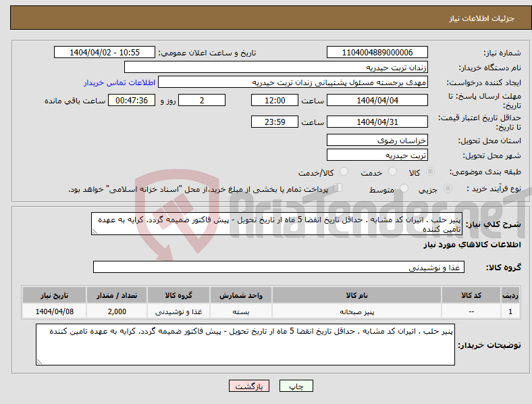532x404 pixels.
Task: Click the تاریخ نیاز column header
Action: (x=54, y=295)
